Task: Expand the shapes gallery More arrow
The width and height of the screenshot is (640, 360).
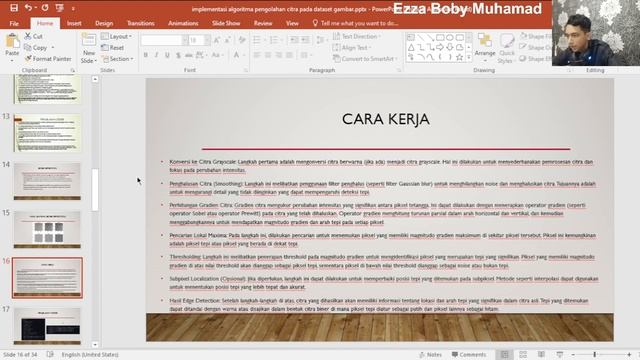Action: (x=469, y=58)
